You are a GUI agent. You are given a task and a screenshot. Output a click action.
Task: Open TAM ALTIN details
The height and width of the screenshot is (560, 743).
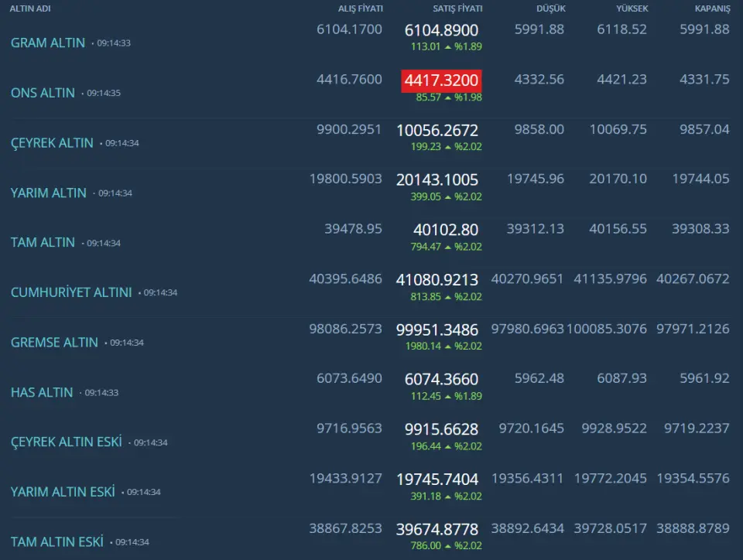tap(43, 243)
